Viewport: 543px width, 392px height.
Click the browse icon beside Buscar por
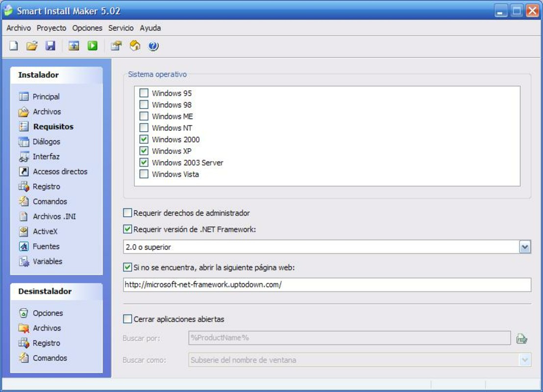pos(521,338)
